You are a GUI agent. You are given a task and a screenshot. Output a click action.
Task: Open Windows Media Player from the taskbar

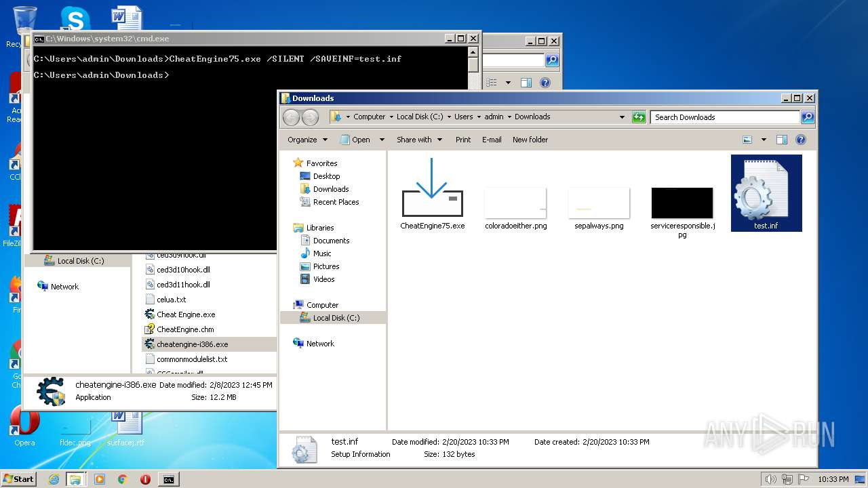(100, 479)
